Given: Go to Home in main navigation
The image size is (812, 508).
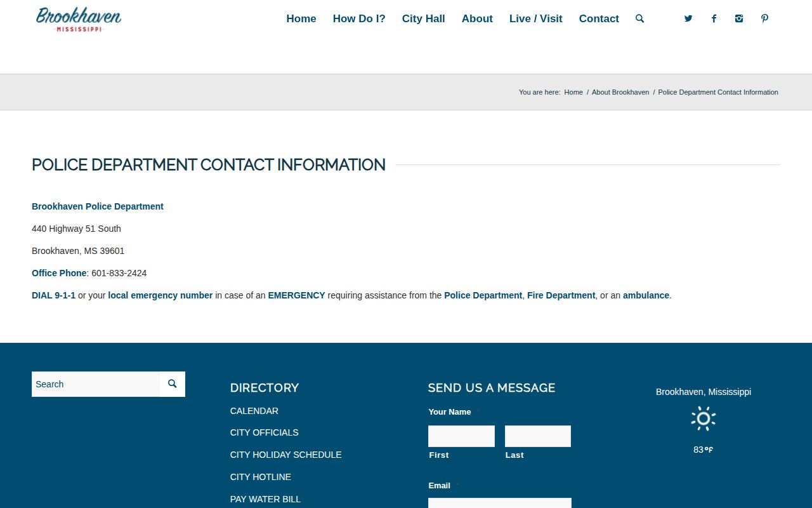Looking at the screenshot, I should (301, 18).
